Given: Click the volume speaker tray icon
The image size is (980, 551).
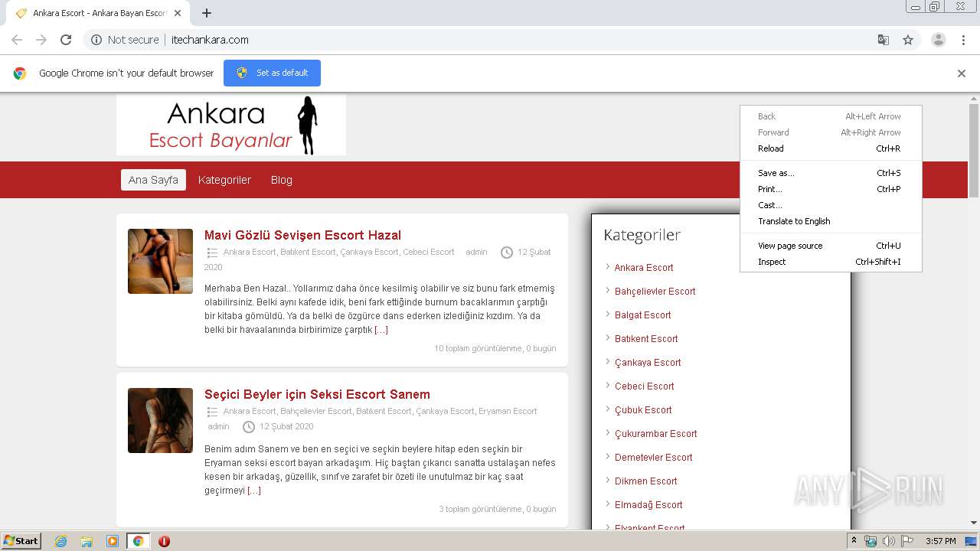Looking at the screenshot, I should tap(888, 541).
